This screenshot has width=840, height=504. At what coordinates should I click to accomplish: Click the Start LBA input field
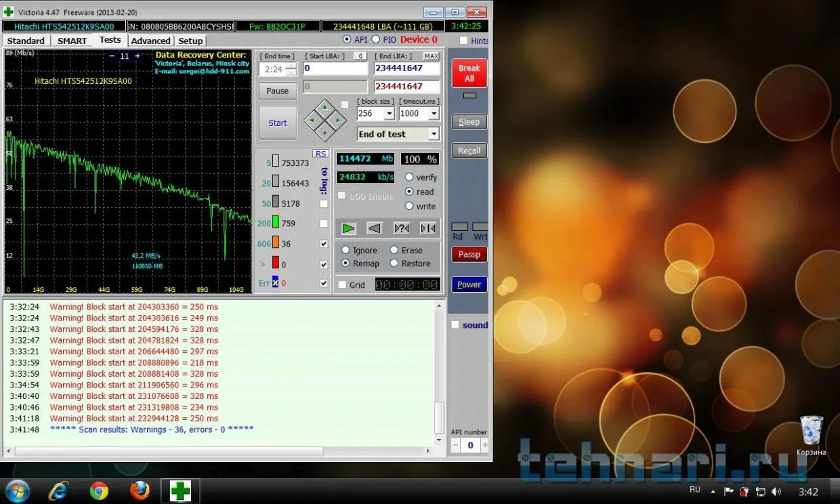(335, 68)
